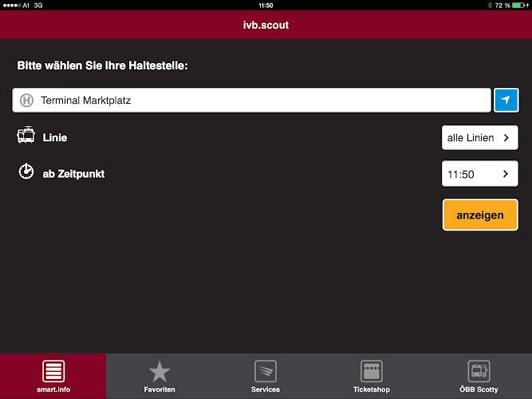Click the status bar clock showing 11:50

click(x=266, y=5)
